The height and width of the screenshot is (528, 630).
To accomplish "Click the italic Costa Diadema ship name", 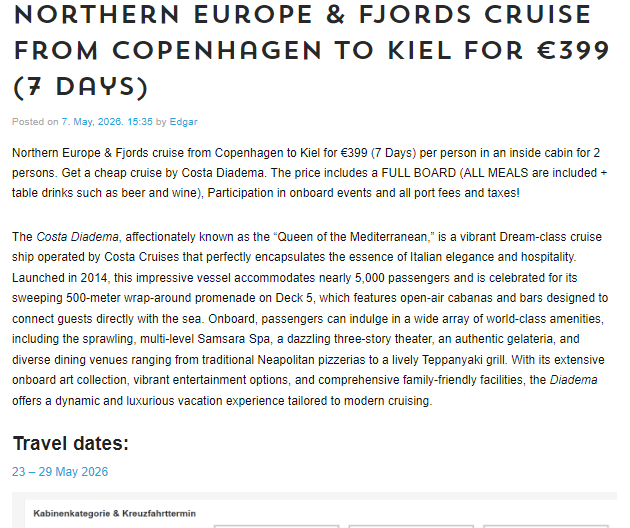I will pyautogui.click(x=78, y=237).
